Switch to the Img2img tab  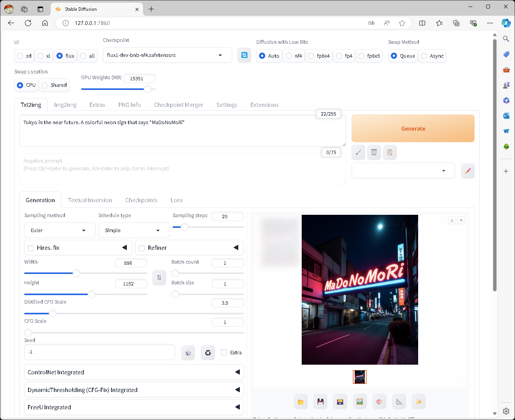65,105
